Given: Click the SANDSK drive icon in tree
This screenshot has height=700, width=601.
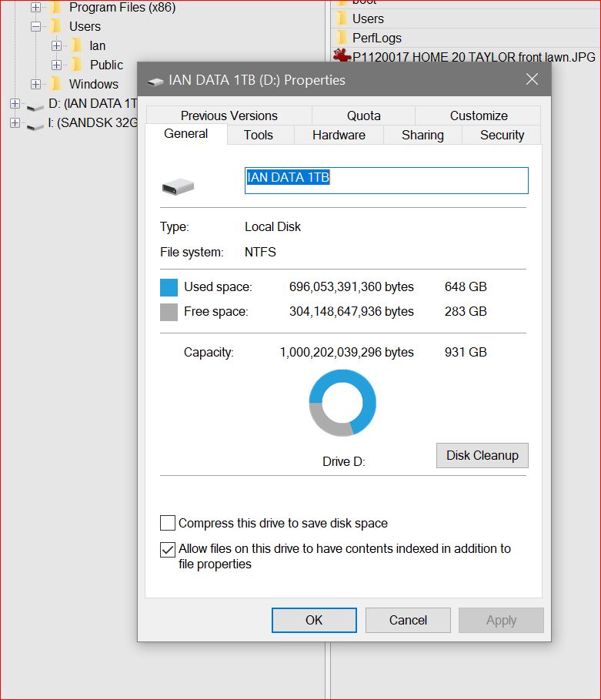Looking at the screenshot, I should 35,123.
